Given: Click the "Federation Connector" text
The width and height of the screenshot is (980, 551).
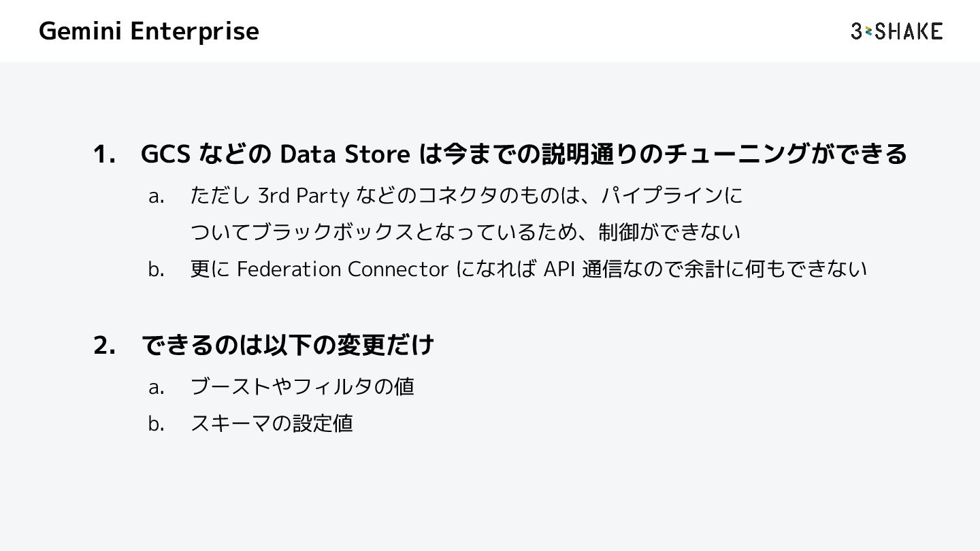Looking at the screenshot, I should [x=342, y=269].
